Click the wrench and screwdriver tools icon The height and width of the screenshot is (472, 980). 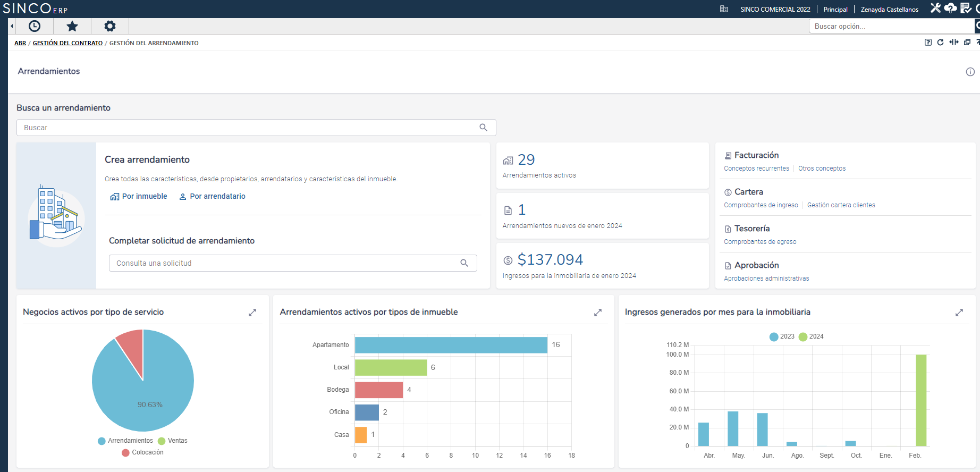pos(935,8)
